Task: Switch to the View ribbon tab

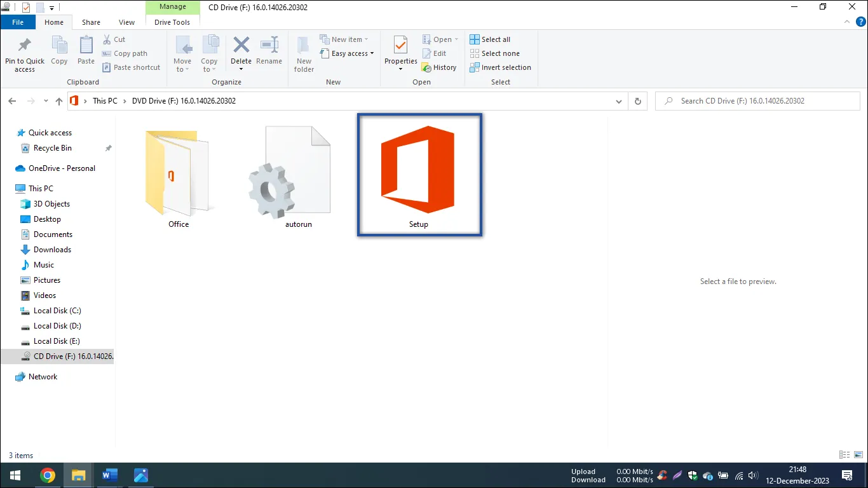Action: (126, 22)
